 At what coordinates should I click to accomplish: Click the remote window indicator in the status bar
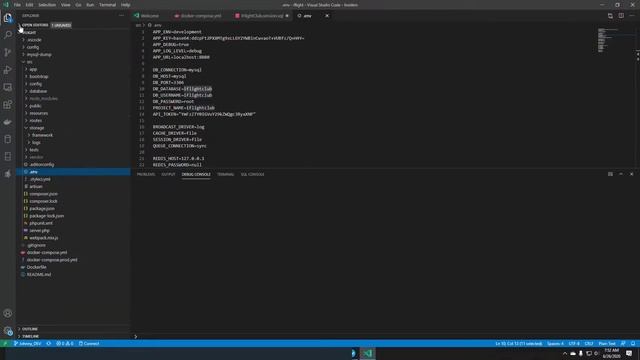pyautogui.click(x=5, y=344)
